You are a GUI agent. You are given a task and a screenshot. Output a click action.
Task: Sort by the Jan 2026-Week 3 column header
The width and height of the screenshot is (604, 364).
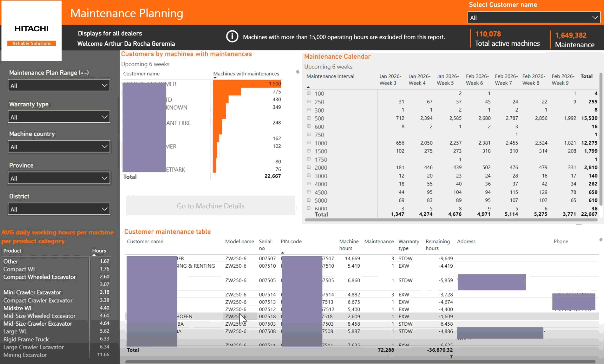[x=390, y=79]
